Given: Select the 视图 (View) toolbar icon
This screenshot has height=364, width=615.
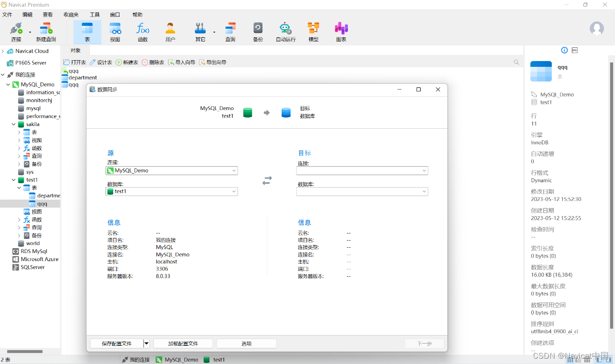Looking at the screenshot, I should click(115, 32).
